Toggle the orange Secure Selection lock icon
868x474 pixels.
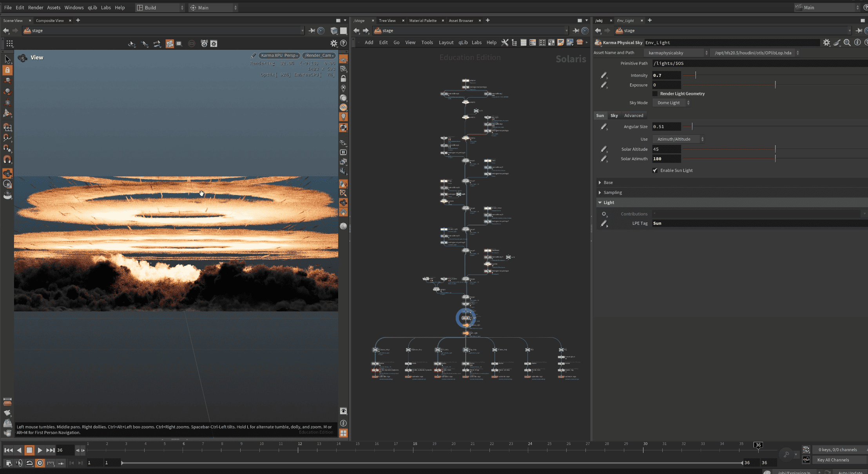(7, 70)
